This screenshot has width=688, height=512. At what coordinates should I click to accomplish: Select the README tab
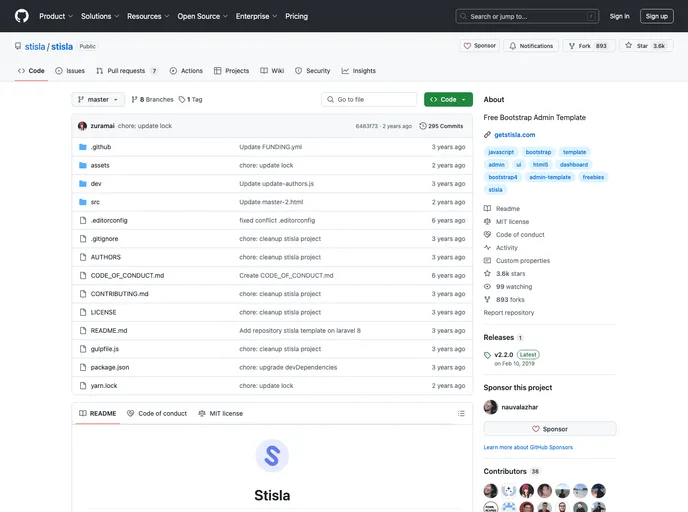[x=97, y=413]
